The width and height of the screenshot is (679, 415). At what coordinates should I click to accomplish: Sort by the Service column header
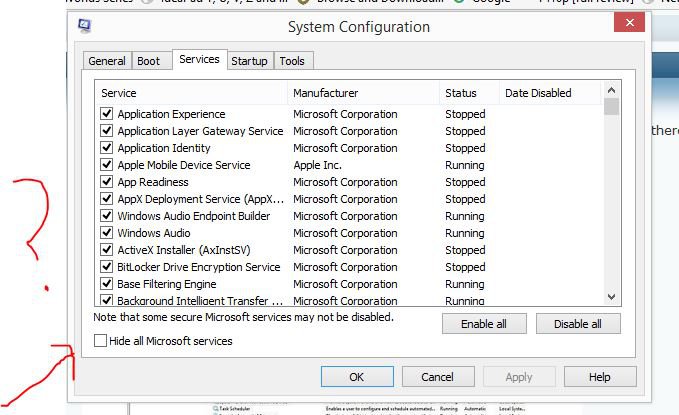191,93
